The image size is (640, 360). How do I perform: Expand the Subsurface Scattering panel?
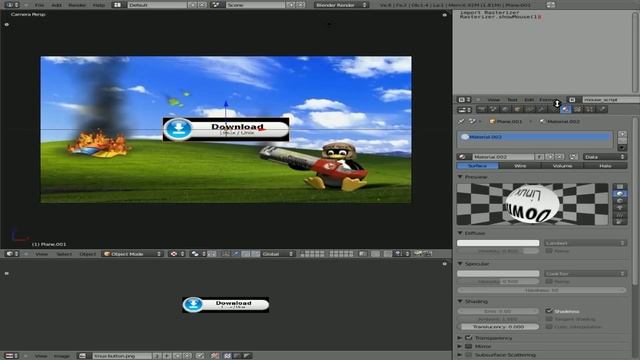460,355
